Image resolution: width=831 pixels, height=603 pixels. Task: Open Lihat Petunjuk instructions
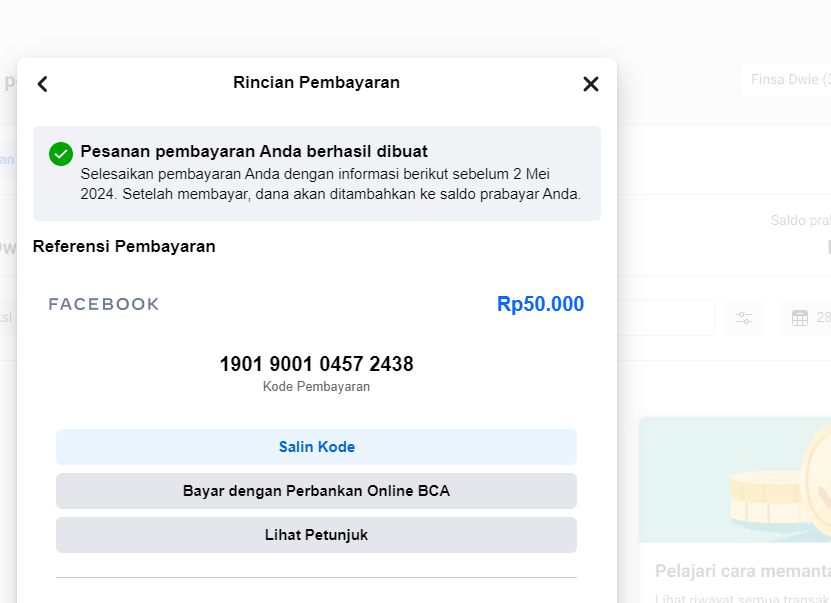(316, 535)
